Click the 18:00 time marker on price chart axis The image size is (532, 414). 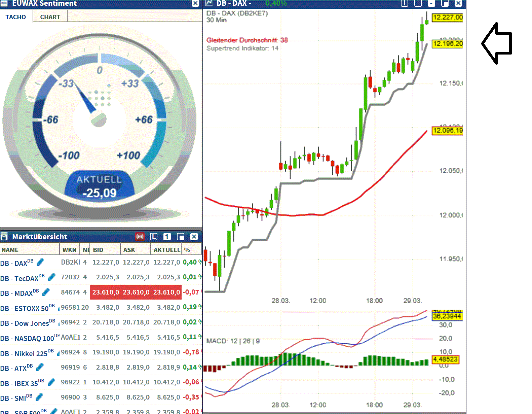tap(374, 301)
